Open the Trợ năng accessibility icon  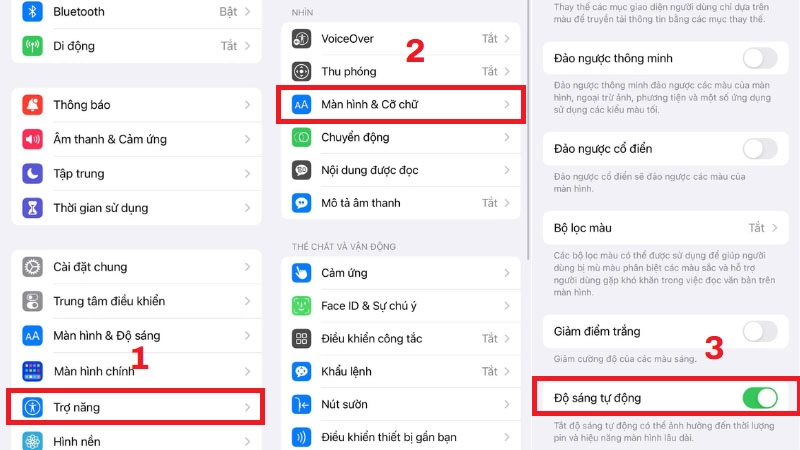32,407
